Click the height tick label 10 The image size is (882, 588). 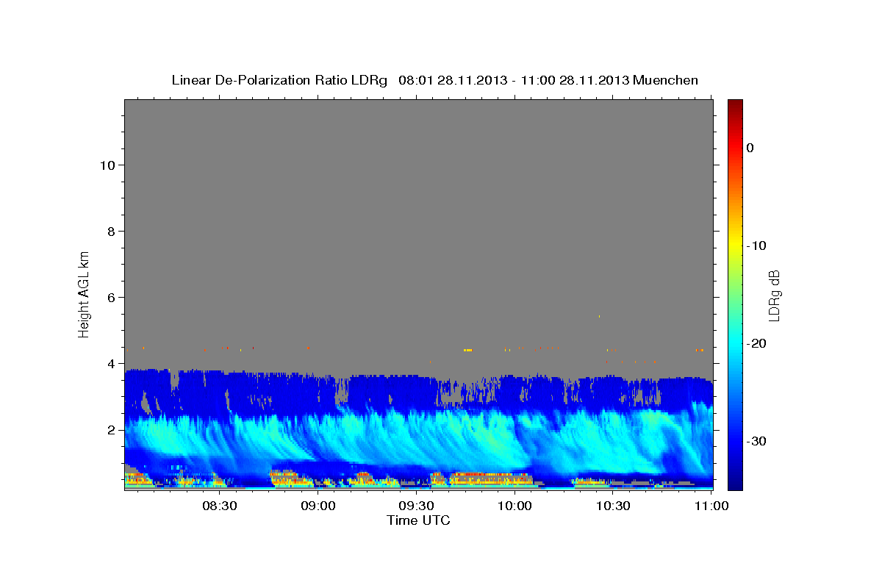107,165
